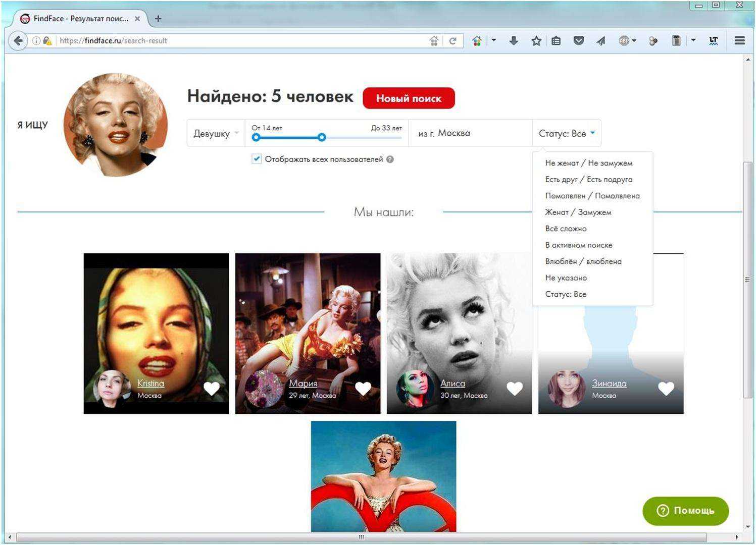Open Алиса's profile link
Image resolution: width=756 pixels, height=545 pixels.
click(452, 384)
